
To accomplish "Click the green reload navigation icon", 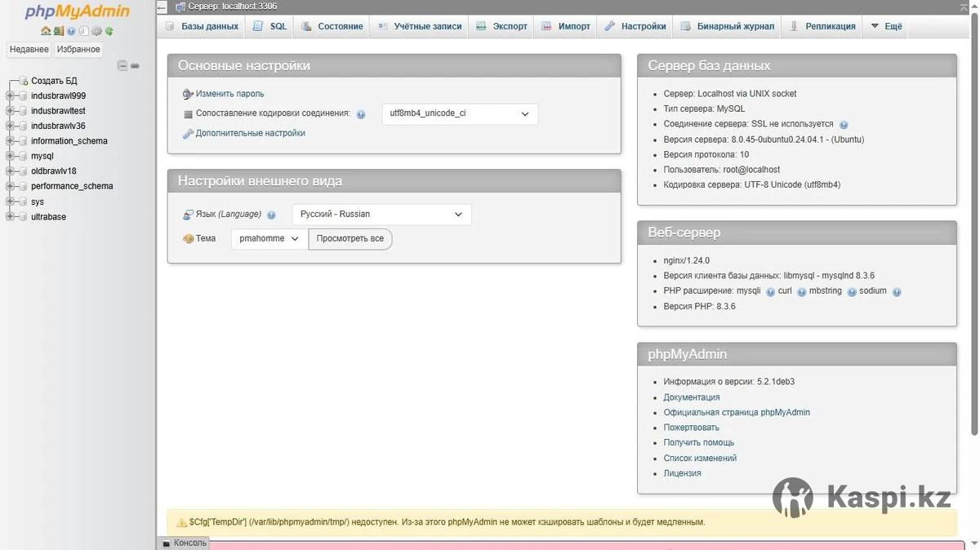I will [109, 31].
